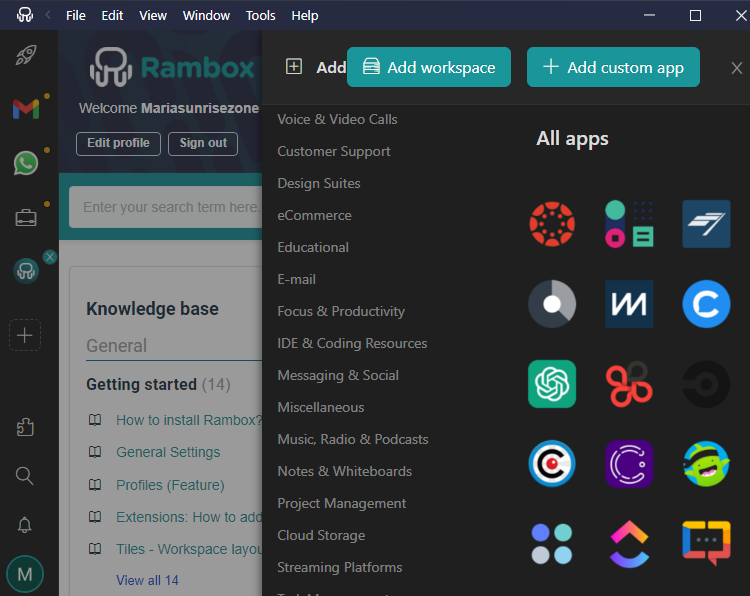Viewport: 750px width, 596px height.
Task: Filter by E-mail category
Action: 297,279
